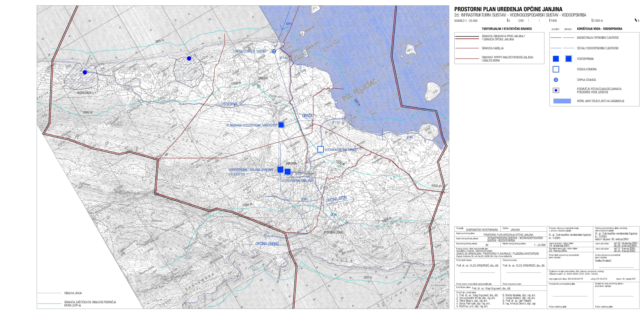Click the OPĆINA OREBIĆ label on map
The width and height of the screenshot is (644, 314).
coord(267,243)
